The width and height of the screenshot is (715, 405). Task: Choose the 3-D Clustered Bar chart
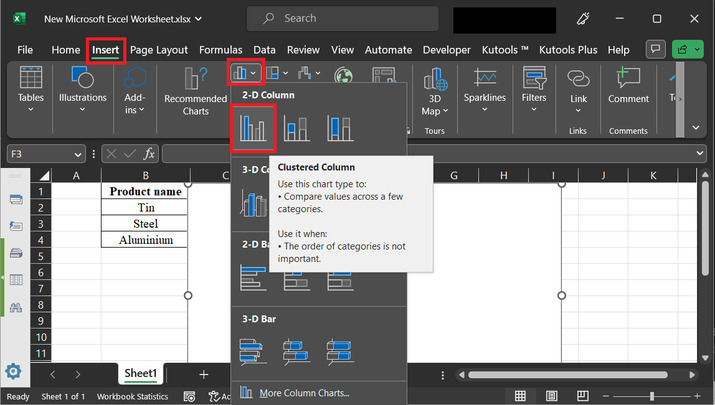coord(252,350)
